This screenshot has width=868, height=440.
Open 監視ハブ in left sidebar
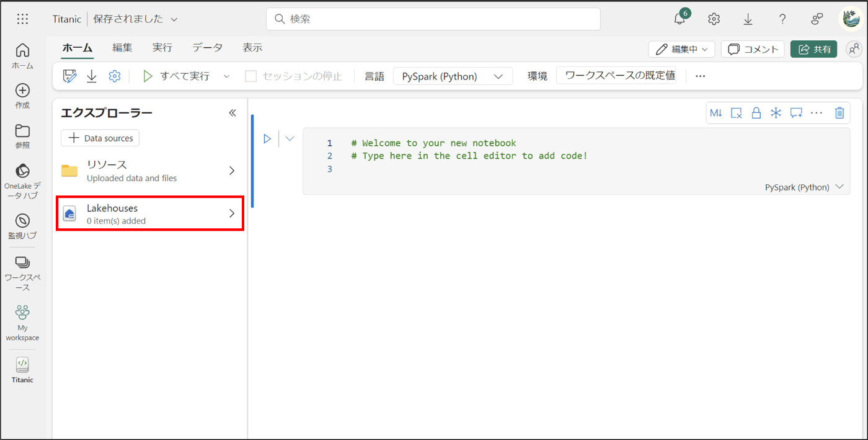pyautogui.click(x=22, y=227)
